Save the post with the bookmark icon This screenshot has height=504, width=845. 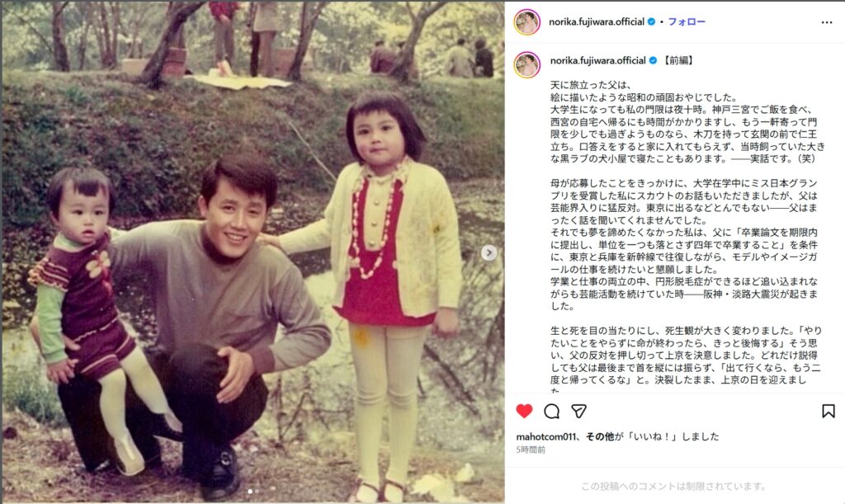pos(828,412)
